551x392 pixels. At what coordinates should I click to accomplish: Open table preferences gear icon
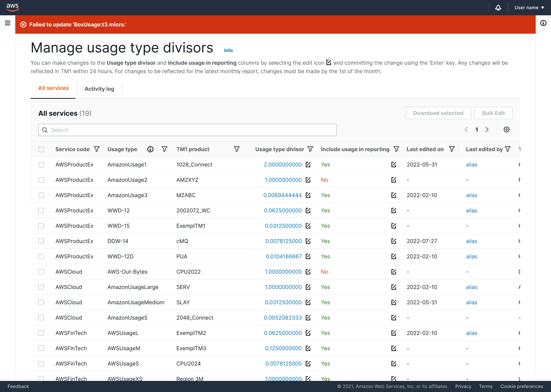[x=507, y=130]
